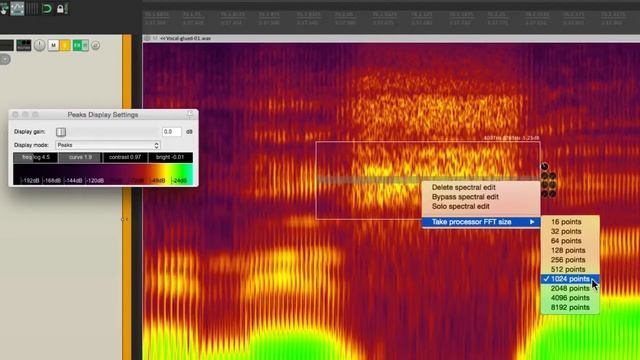
Task: Click the timeline ruler above the item
Action: (391, 18)
